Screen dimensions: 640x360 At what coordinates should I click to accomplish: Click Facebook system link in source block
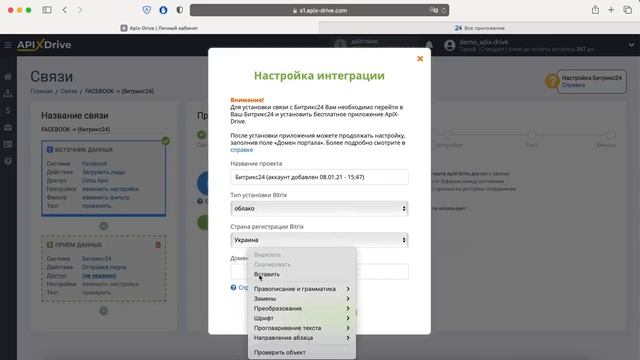point(95,163)
